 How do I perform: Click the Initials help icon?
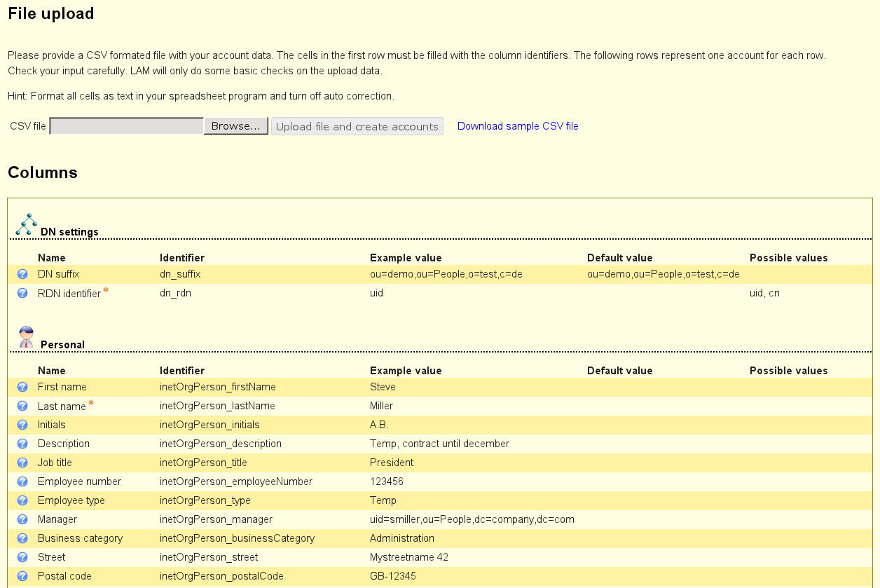pyautogui.click(x=22, y=425)
